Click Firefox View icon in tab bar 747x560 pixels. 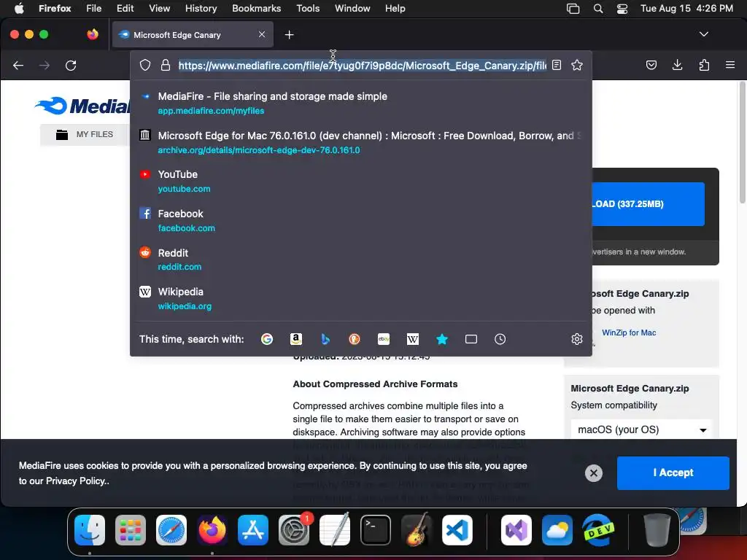pos(93,34)
